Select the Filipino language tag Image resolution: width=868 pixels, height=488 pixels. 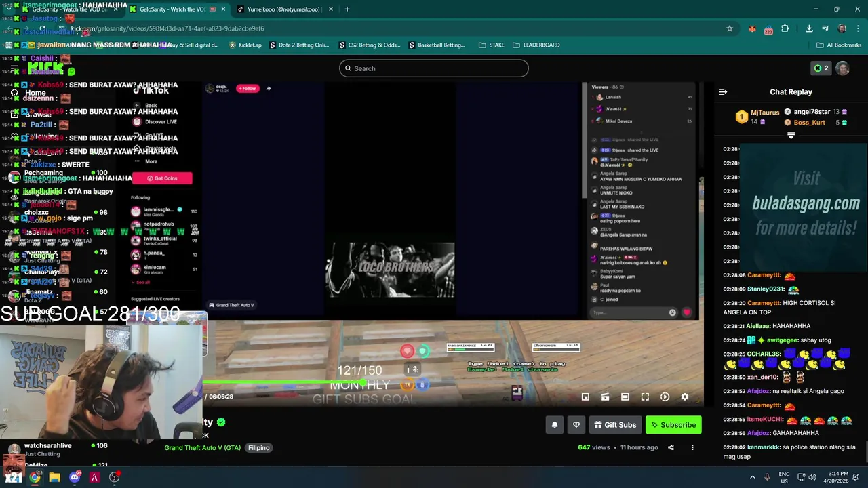tap(258, 447)
